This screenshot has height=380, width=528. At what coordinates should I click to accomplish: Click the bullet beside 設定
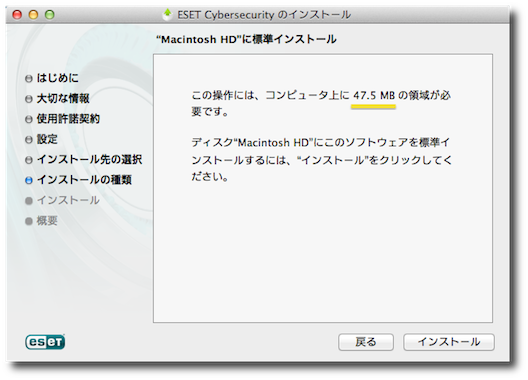(29, 139)
